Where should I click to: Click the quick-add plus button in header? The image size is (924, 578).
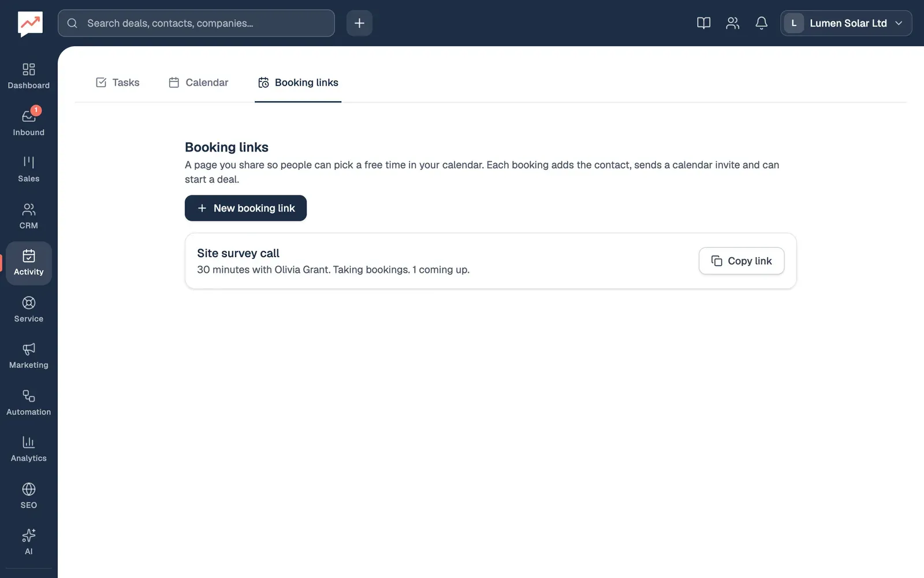[359, 23]
